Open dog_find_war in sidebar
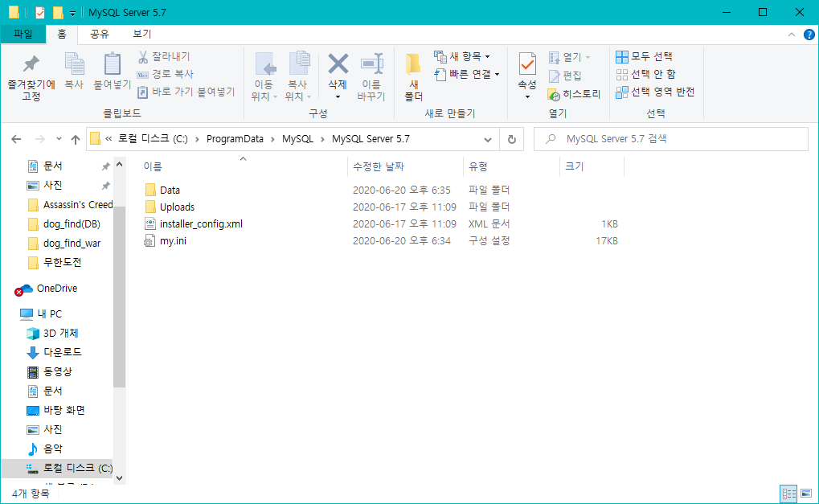Image resolution: width=819 pixels, height=504 pixels. 63,244
